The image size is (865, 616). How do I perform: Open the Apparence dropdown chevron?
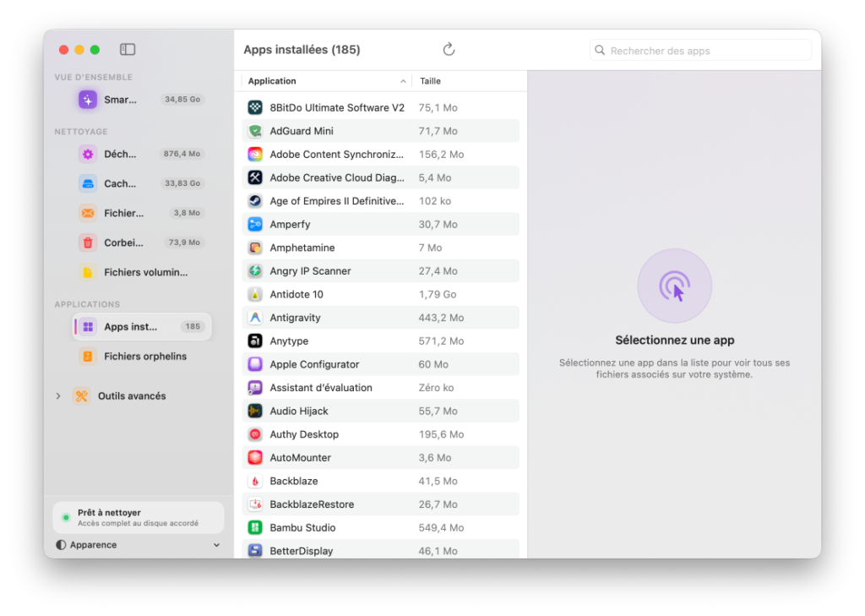[x=216, y=545]
